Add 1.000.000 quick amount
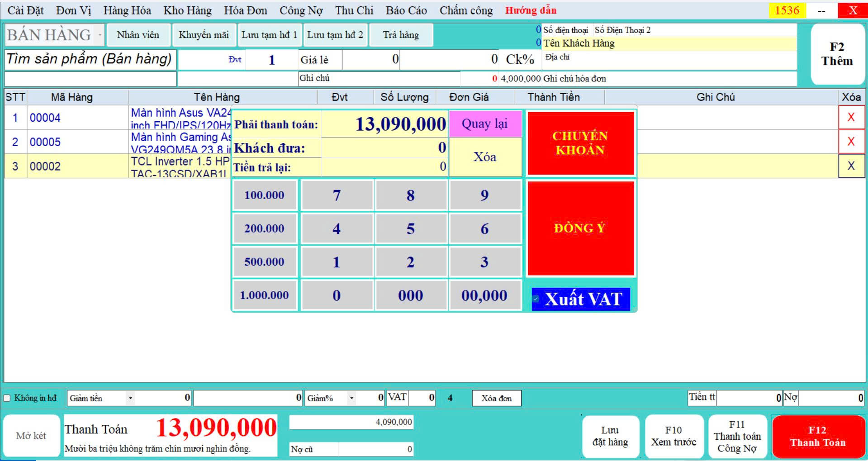The width and height of the screenshot is (868, 461). (265, 295)
